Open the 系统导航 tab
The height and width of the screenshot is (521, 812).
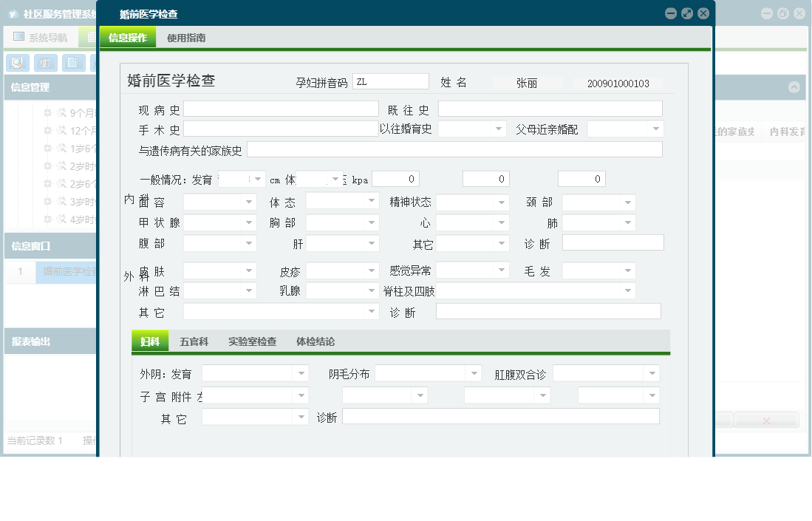click(41, 37)
